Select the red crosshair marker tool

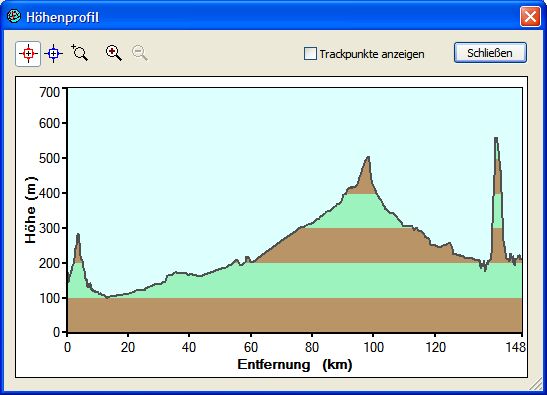(28, 54)
